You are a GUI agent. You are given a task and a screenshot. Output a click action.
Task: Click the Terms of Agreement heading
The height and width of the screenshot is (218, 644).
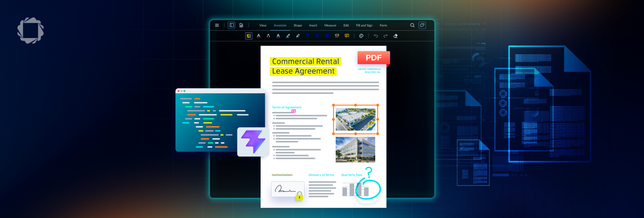[x=287, y=107]
